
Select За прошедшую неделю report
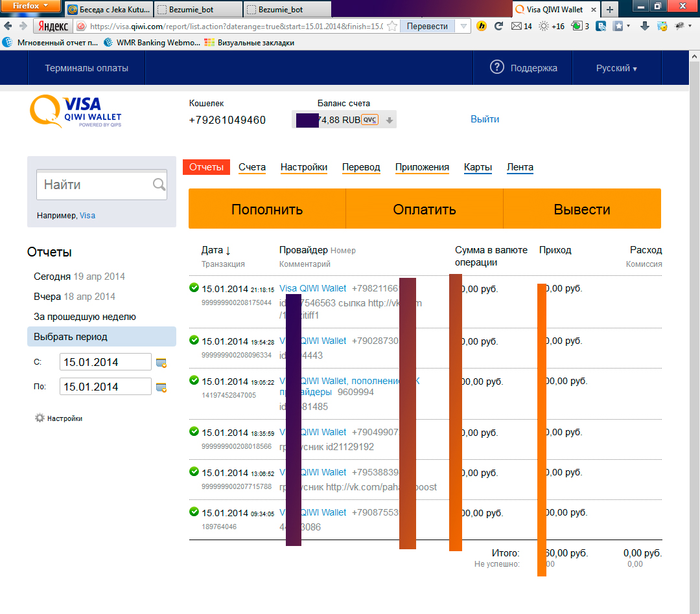coord(85,316)
